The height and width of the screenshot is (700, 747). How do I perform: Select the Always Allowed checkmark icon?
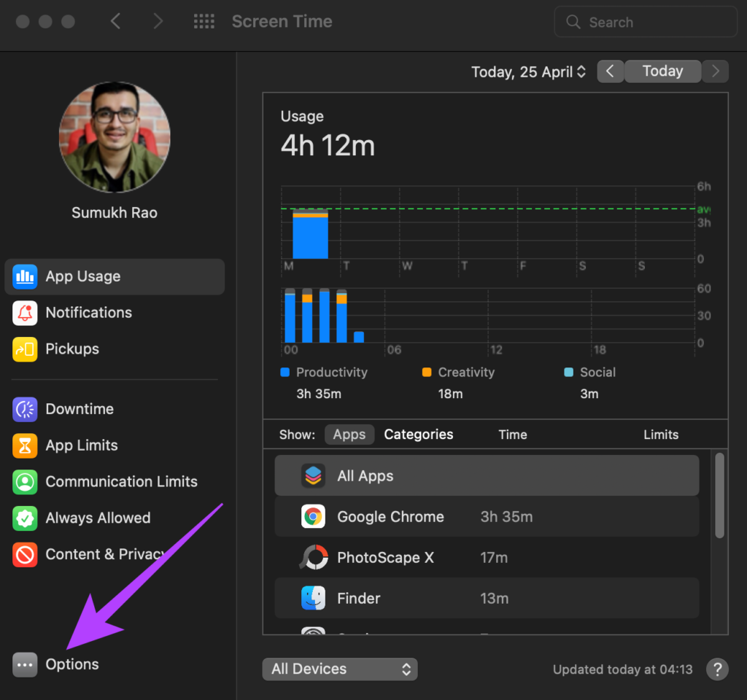(25, 518)
